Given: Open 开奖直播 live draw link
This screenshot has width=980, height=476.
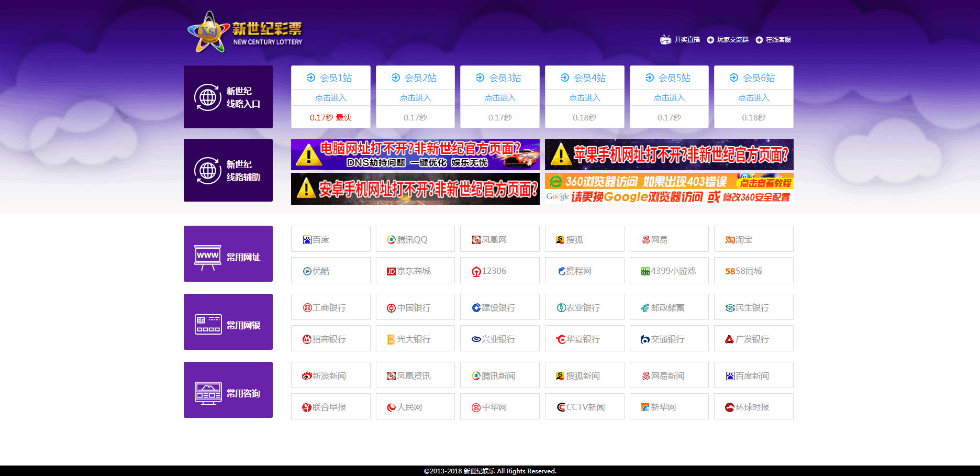Looking at the screenshot, I should coord(686,39).
